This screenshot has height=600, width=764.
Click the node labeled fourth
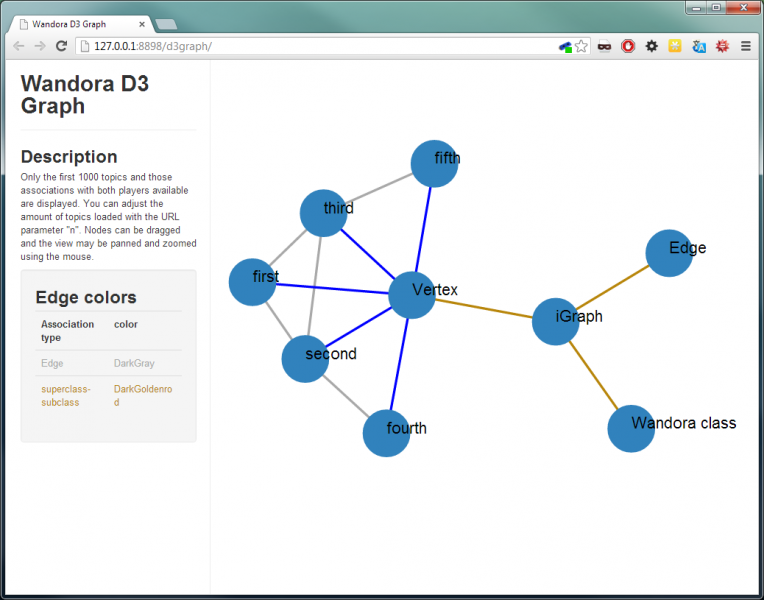pyautogui.click(x=386, y=433)
